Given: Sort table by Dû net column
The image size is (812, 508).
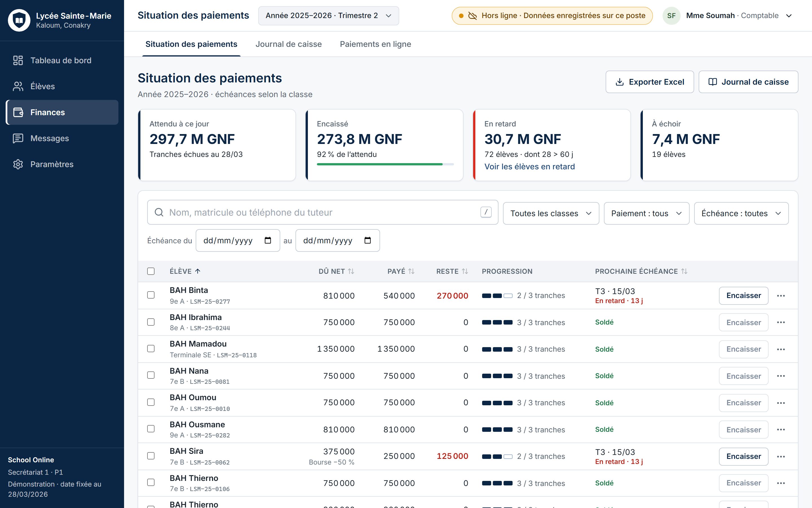Looking at the screenshot, I should click(x=336, y=271).
